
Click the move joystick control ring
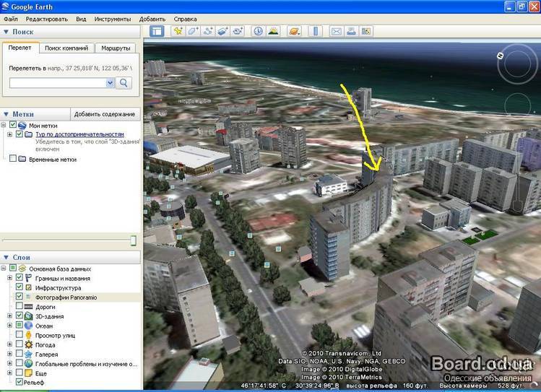[x=518, y=105]
